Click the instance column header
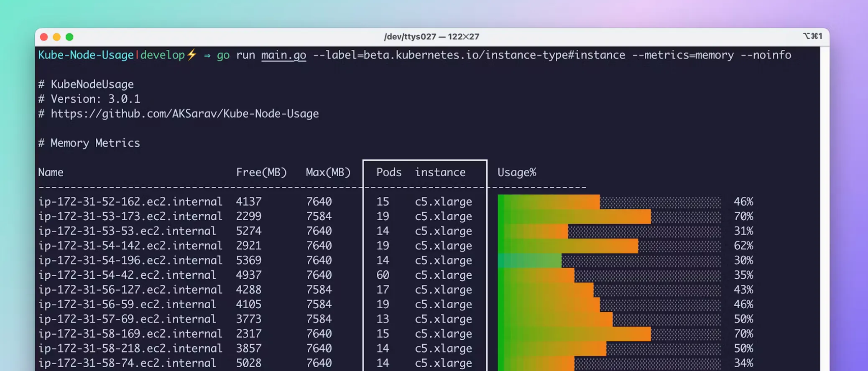This screenshot has width=868, height=371. pyautogui.click(x=440, y=172)
